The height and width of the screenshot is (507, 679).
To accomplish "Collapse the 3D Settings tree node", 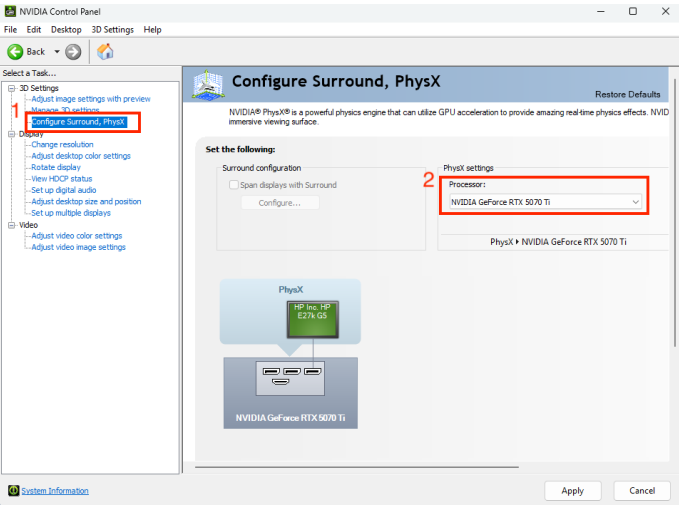I will (x=11, y=88).
